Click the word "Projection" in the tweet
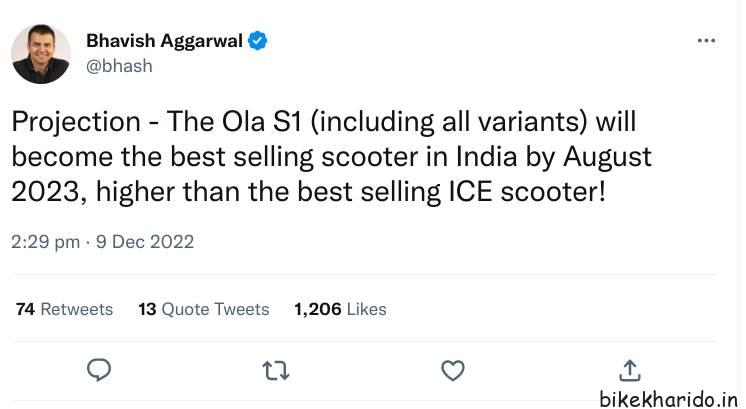Viewport: 746px width, 409px height. (x=76, y=123)
